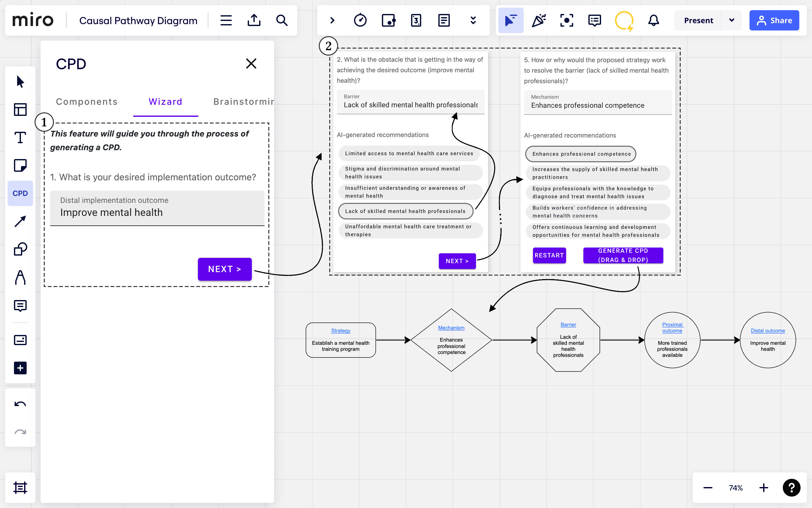Viewport: 812px width, 508px height.
Task: Click the Barrier input field
Action: pyautogui.click(x=410, y=102)
